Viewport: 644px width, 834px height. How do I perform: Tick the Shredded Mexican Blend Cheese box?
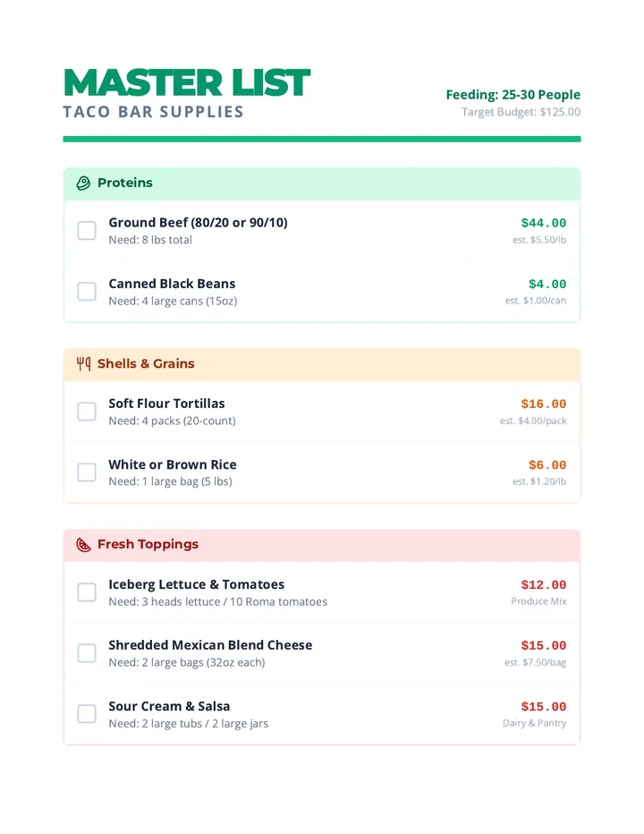[87, 653]
